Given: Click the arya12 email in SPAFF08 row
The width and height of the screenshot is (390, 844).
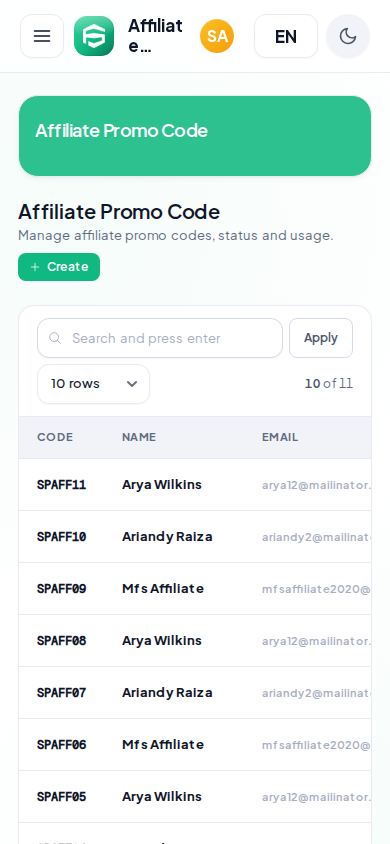Looking at the screenshot, I should click(x=316, y=641).
